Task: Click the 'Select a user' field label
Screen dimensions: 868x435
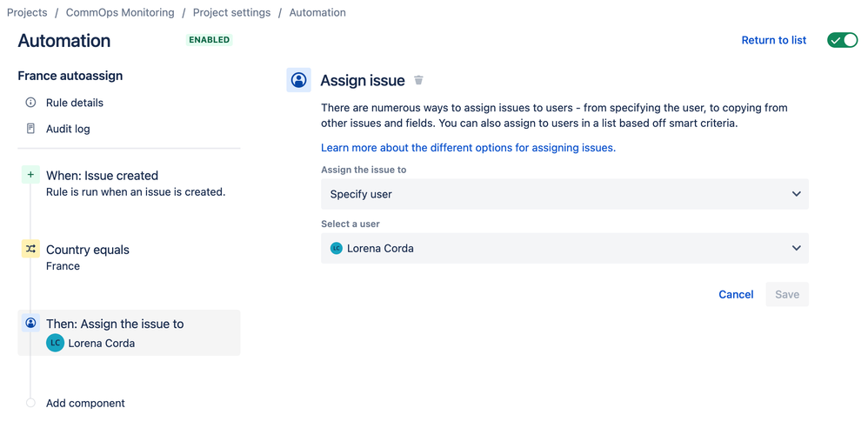Action: 351,224
